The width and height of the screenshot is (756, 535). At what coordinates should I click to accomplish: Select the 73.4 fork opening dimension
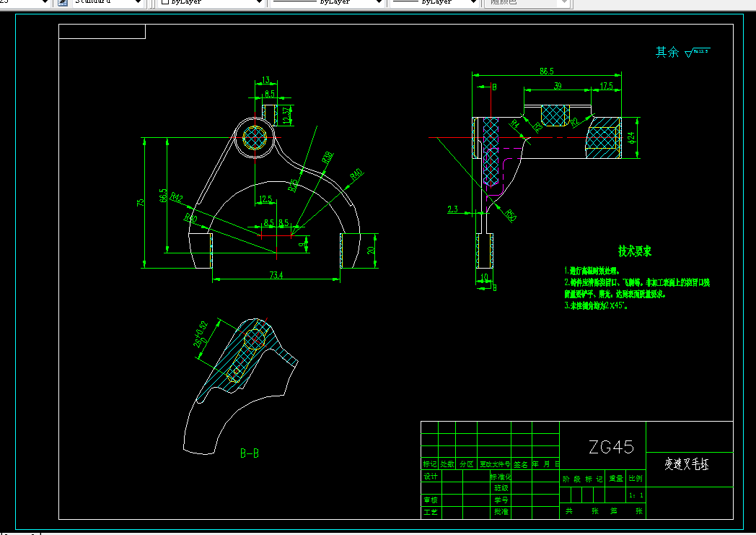tap(276, 275)
